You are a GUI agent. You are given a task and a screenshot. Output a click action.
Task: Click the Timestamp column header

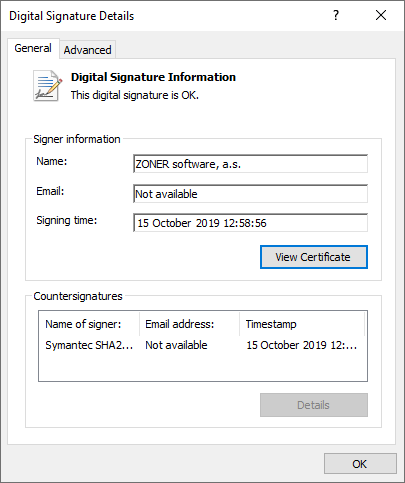click(x=302, y=324)
